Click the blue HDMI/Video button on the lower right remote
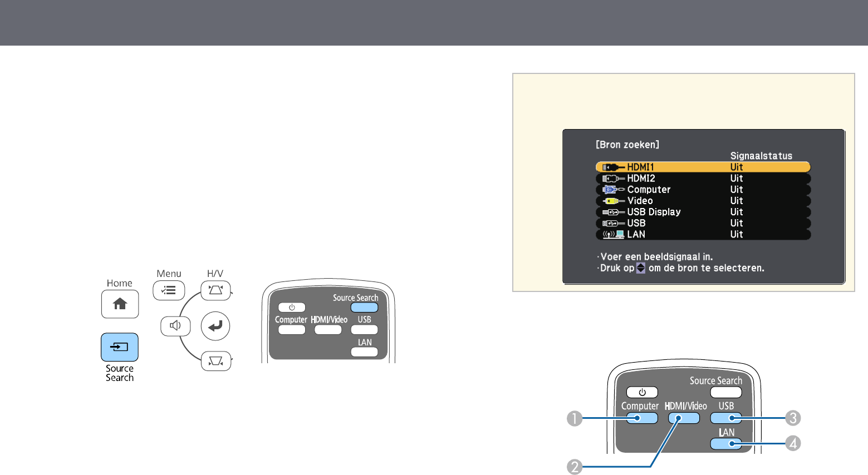868x475 pixels. pos(684,418)
